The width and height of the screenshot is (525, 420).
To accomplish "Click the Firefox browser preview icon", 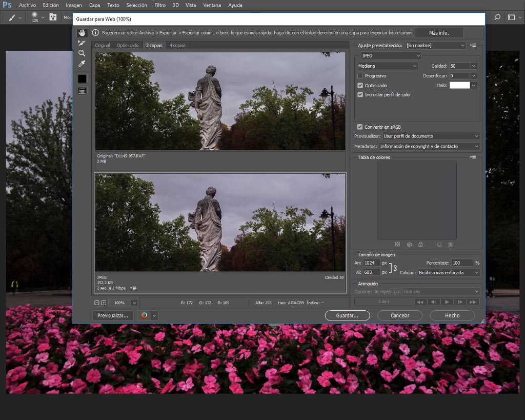I will 144,315.
